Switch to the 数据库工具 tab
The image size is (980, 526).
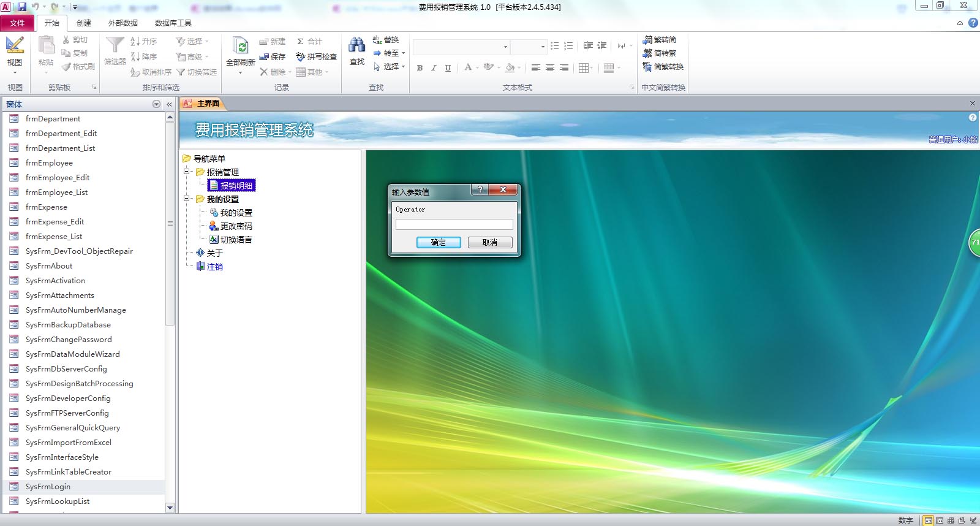click(x=173, y=23)
